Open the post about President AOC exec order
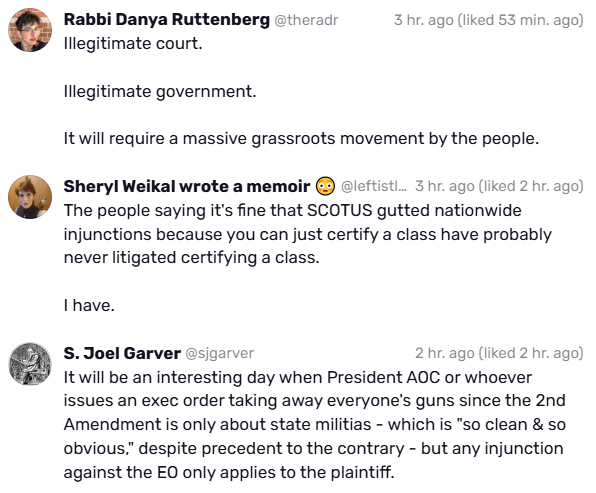Image resolution: width=596 pixels, height=493 pixels. (x=315, y=425)
